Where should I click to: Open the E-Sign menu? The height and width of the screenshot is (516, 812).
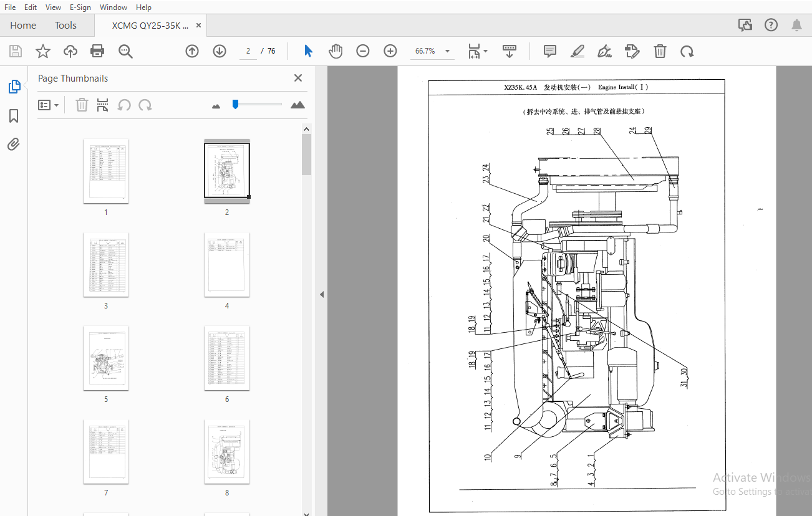click(x=80, y=7)
